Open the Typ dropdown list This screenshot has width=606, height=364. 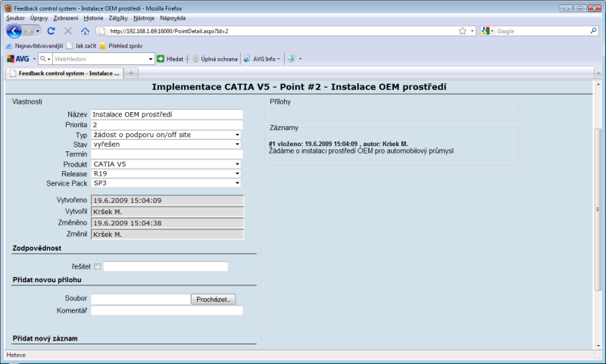coord(166,135)
